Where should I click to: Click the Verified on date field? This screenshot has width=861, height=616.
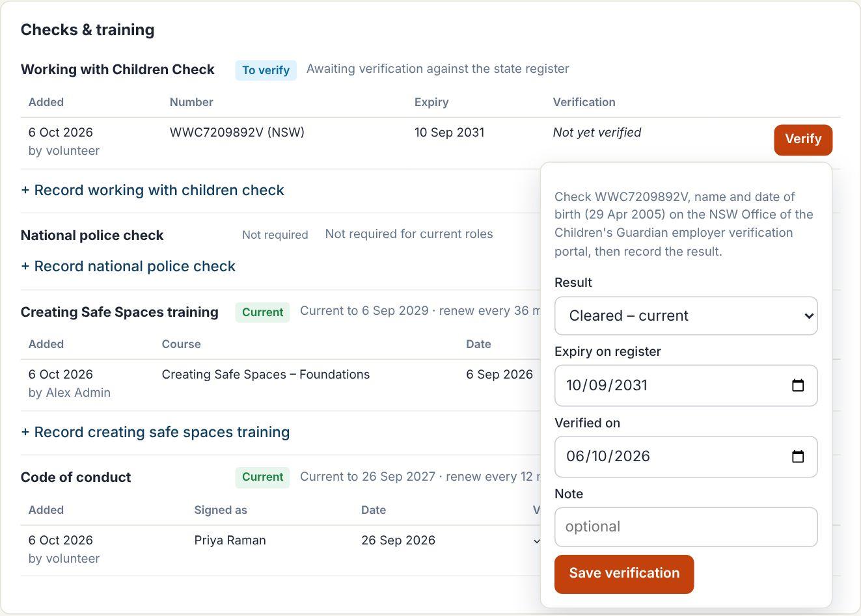(x=686, y=457)
